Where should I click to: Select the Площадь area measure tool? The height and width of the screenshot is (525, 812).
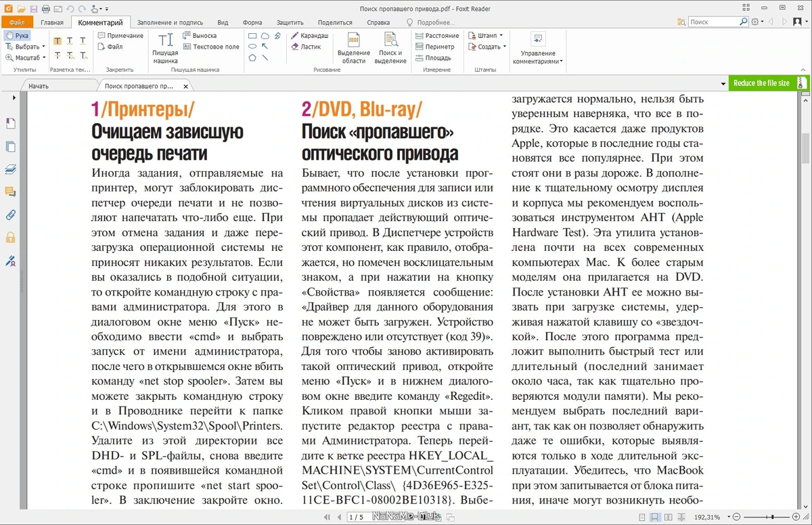(x=433, y=58)
